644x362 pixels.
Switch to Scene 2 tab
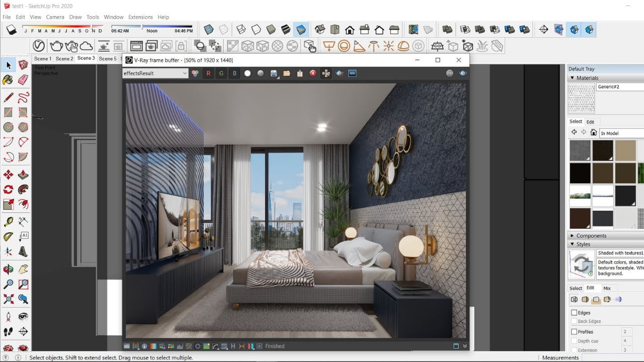point(64,59)
